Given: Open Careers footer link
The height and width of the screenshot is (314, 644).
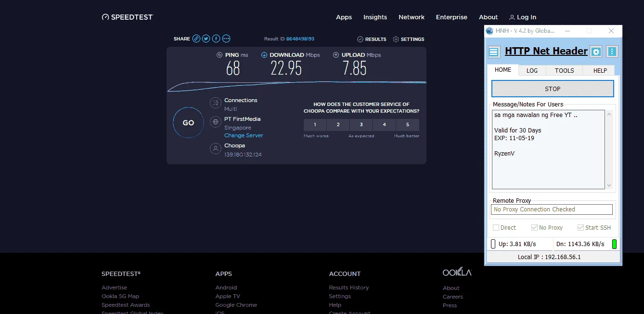Looking at the screenshot, I should [453, 297].
